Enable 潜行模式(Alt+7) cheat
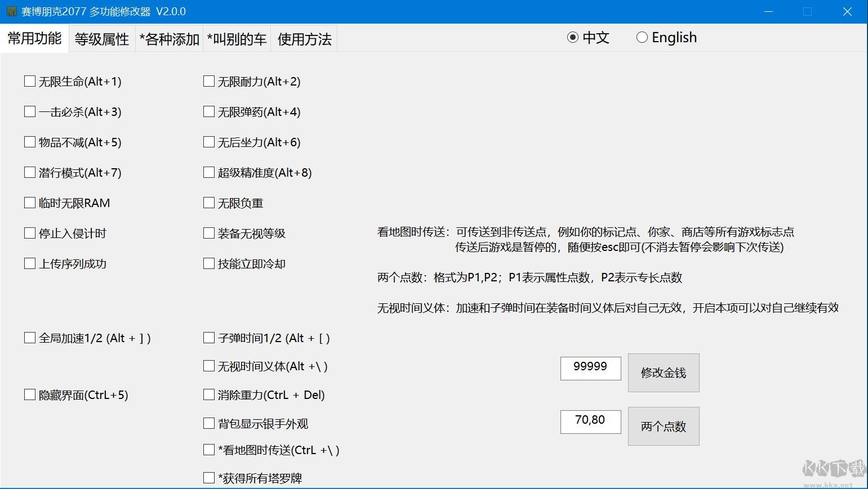The width and height of the screenshot is (868, 489). (x=30, y=172)
